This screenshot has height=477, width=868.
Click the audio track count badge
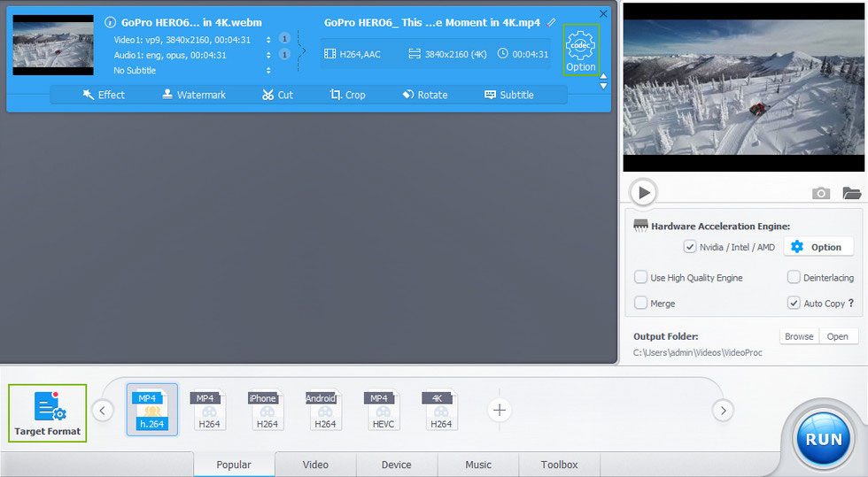pos(284,54)
